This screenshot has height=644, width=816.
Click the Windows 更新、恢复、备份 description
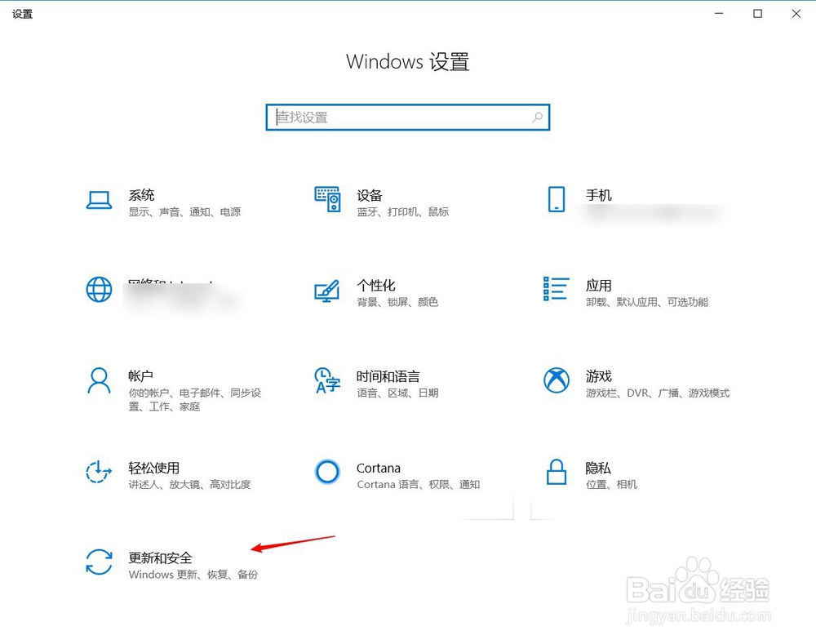pyautogui.click(x=193, y=575)
